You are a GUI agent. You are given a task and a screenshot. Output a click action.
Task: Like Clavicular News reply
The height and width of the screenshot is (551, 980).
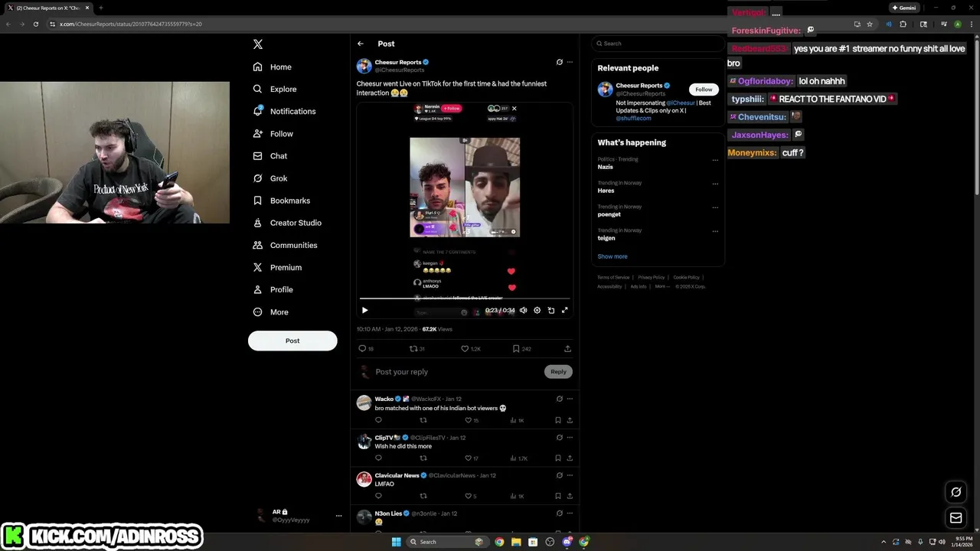point(471,496)
